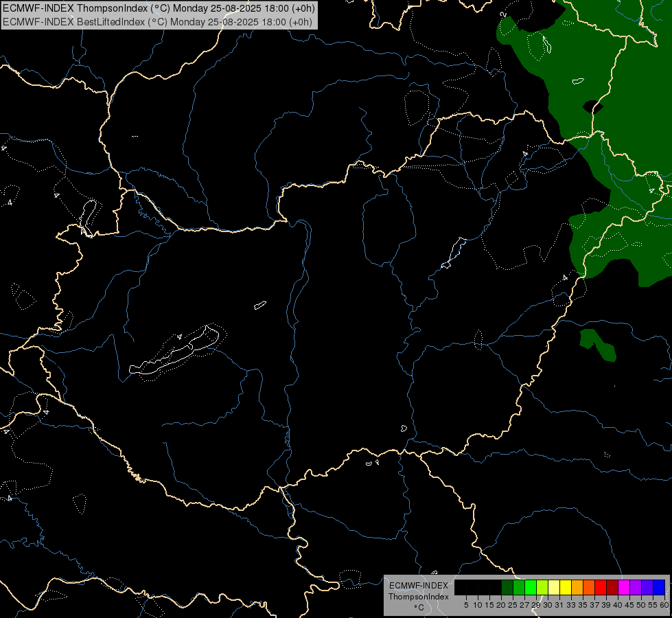Click the legend value 10
Screen dimensions: 672x618
point(478,605)
